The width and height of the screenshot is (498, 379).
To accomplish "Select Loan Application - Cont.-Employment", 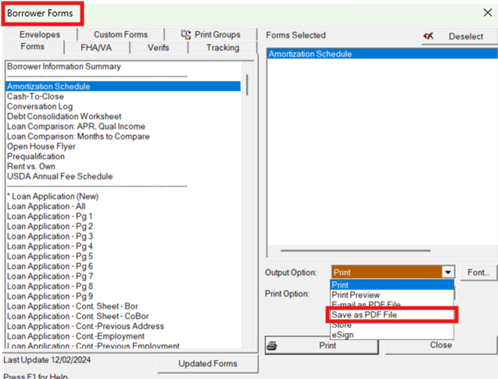I will pyautogui.click(x=123, y=336).
